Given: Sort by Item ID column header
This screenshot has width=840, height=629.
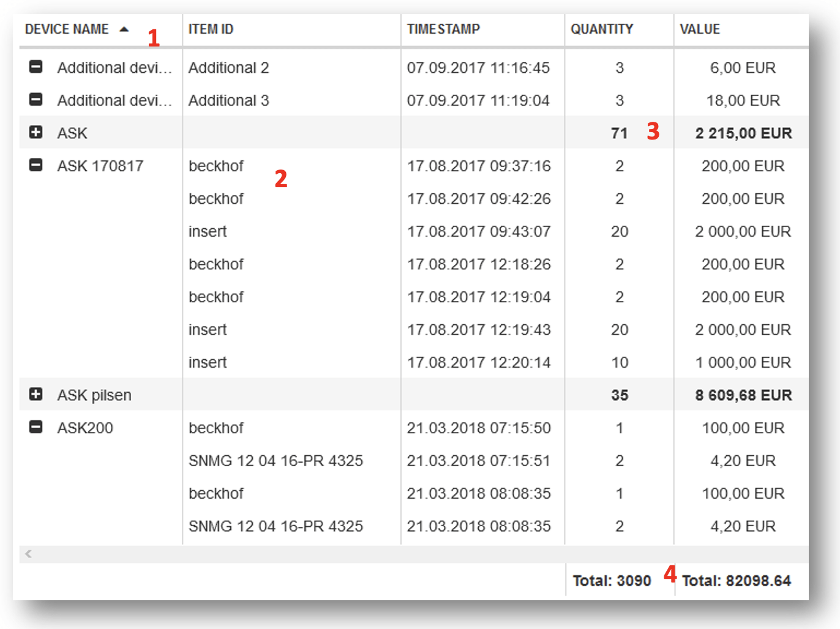Looking at the screenshot, I should point(211,29).
